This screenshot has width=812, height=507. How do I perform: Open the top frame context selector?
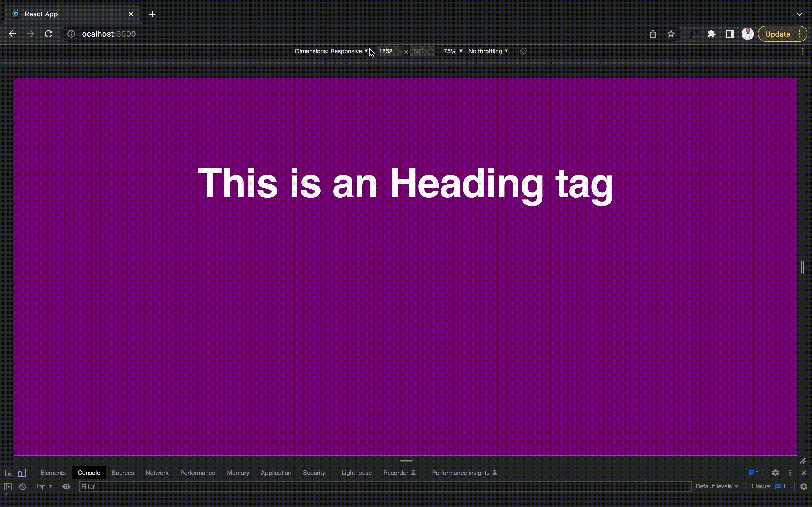coord(43,486)
